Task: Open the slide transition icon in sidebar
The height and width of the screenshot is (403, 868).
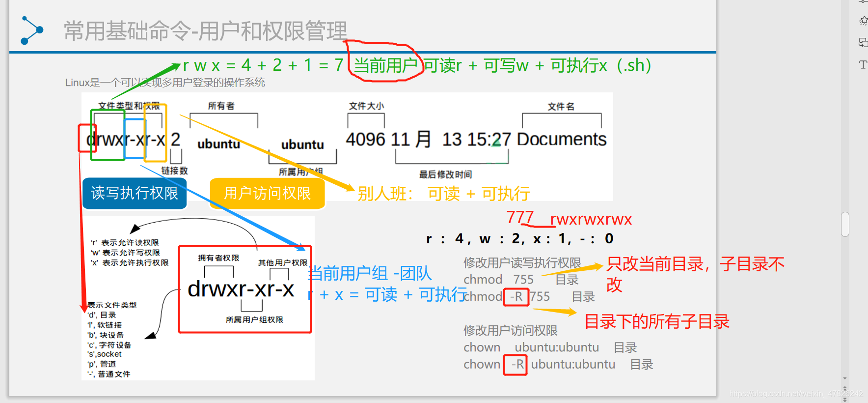Action: click(863, 43)
